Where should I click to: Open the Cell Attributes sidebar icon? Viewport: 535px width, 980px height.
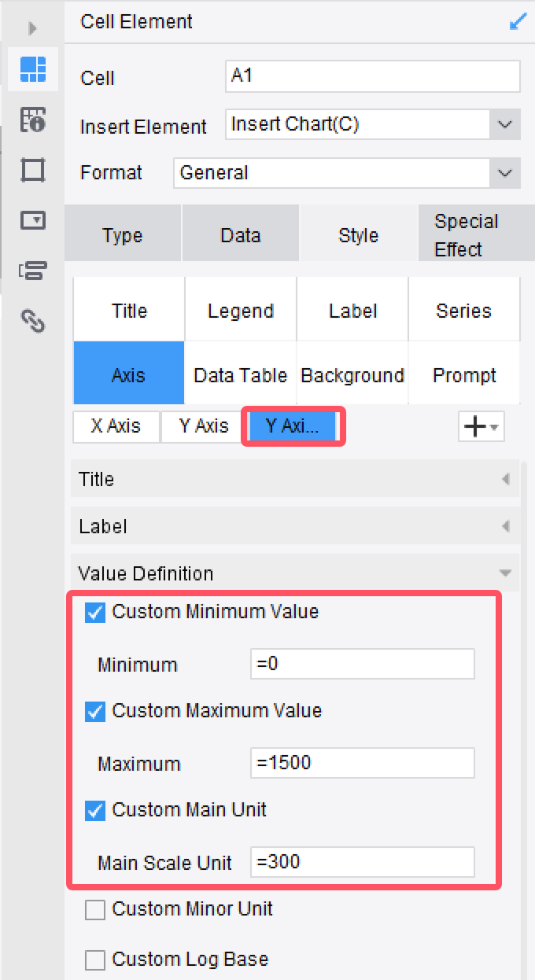coord(33,120)
